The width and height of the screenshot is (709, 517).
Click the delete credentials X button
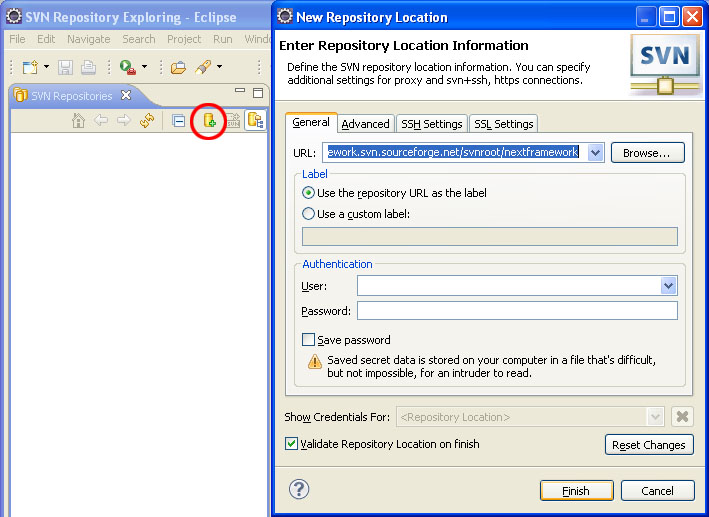click(x=682, y=417)
